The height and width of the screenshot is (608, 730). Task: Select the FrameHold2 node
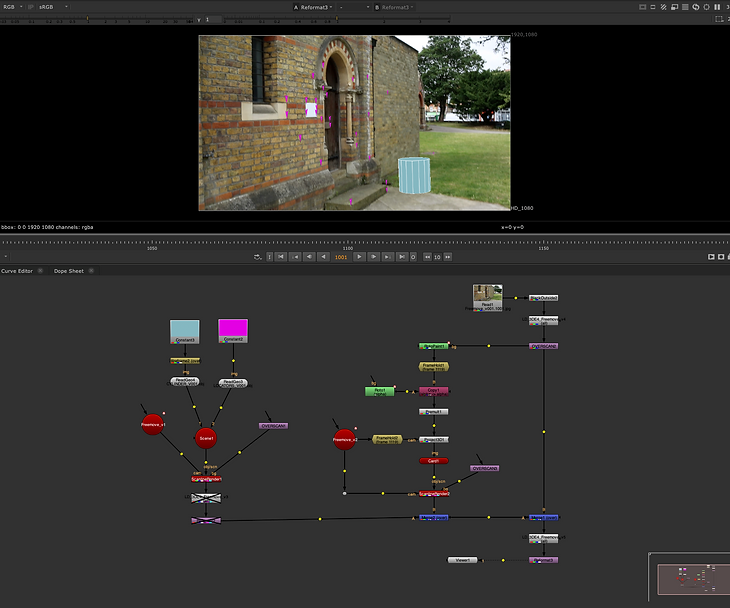387,439
